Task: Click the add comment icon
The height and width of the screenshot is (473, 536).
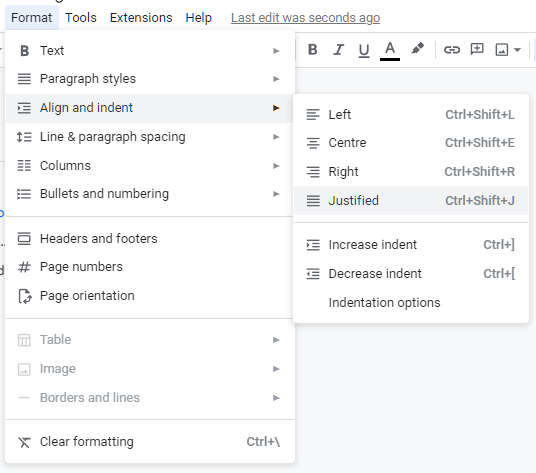Action: pos(477,50)
